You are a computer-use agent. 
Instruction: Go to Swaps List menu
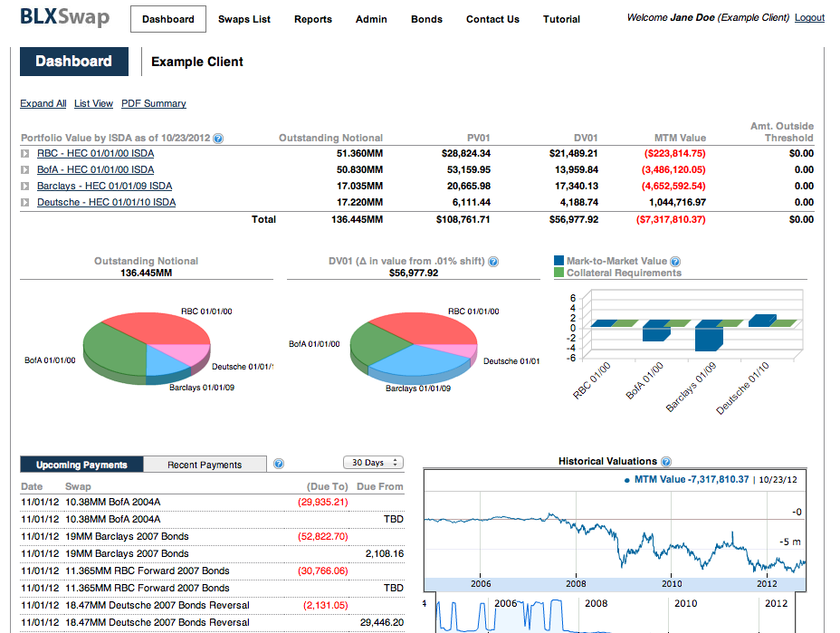(x=244, y=19)
